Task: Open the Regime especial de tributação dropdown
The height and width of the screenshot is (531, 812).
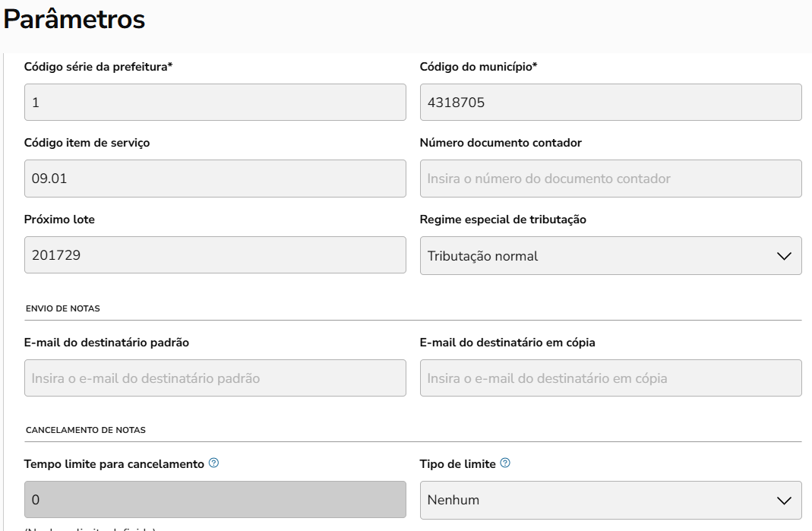Action: (610, 255)
